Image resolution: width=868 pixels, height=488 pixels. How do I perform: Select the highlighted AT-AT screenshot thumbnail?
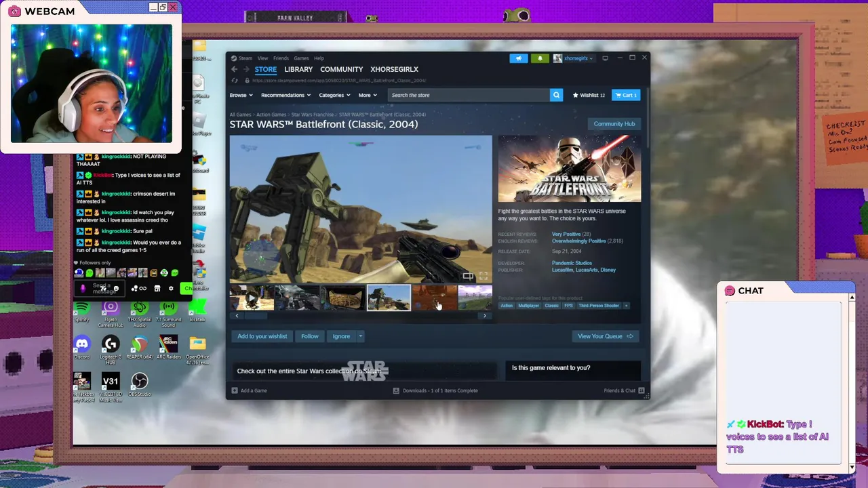tap(389, 298)
